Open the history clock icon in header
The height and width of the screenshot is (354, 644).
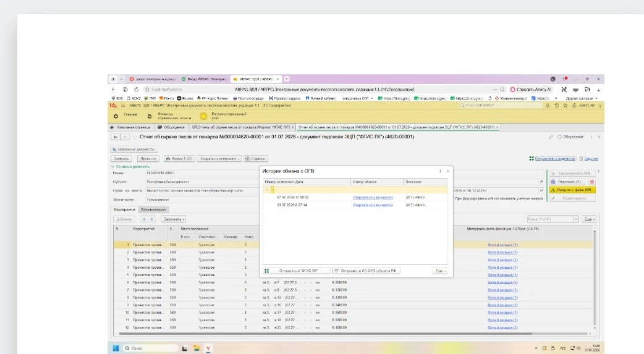point(556,106)
